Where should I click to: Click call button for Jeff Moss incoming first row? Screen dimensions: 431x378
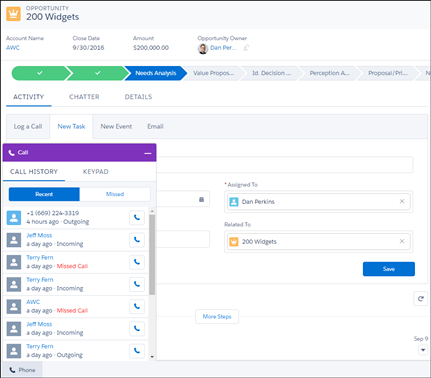[137, 240]
